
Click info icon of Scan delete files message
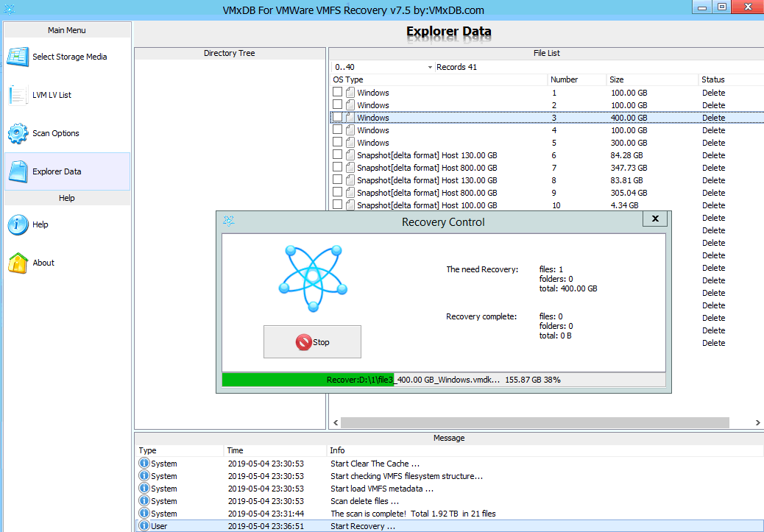[x=144, y=501]
